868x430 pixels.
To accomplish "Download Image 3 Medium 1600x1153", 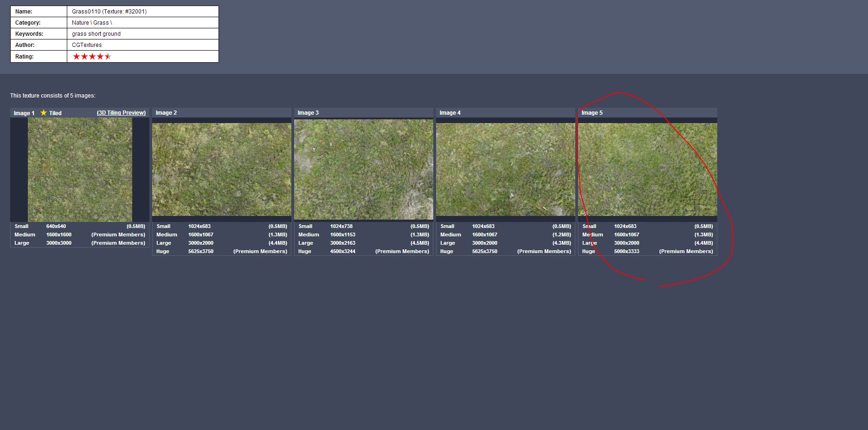I will coord(343,235).
